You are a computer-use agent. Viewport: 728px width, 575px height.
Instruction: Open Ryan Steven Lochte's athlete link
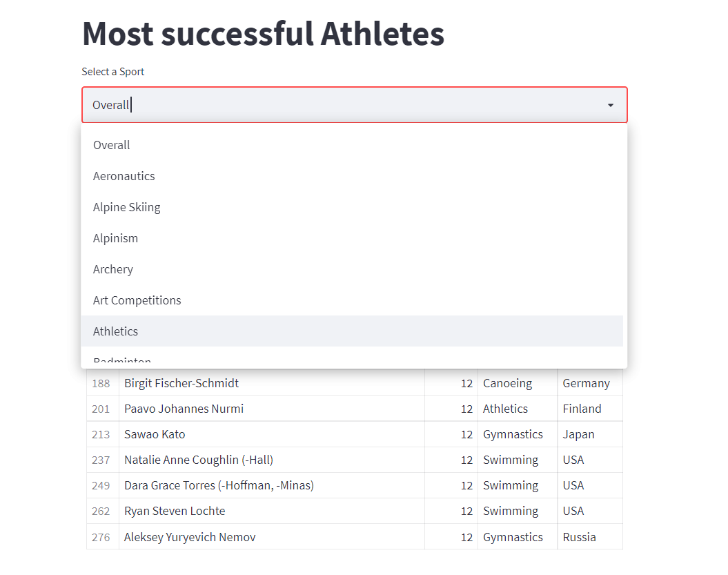pyautogui.click(x=175, y=510)
